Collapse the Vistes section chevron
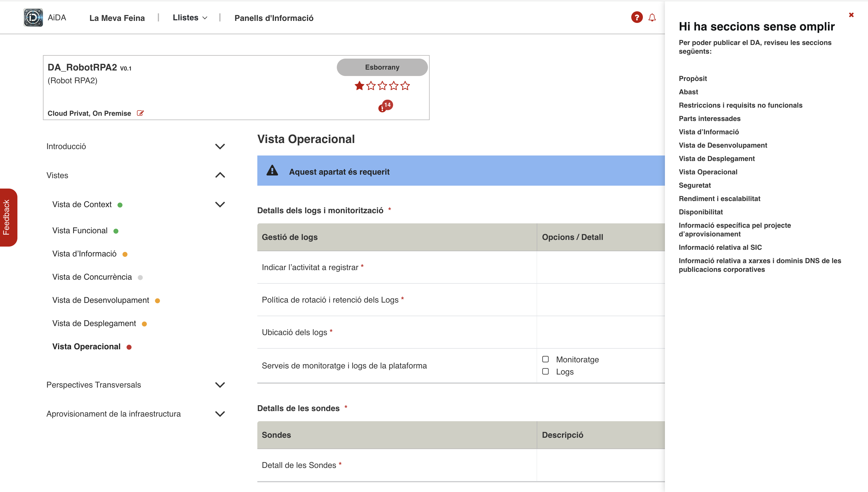Viewport: 868px width, 492px height. [220, 175]
